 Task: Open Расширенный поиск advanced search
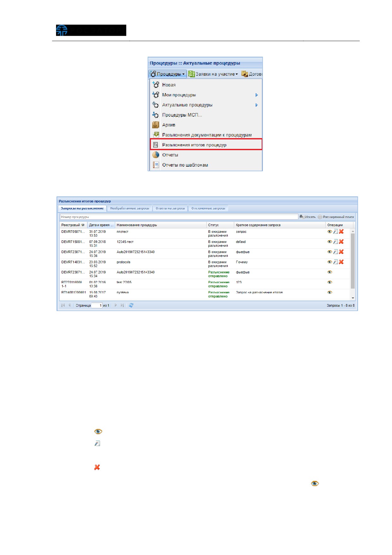(x=336, y=217)
